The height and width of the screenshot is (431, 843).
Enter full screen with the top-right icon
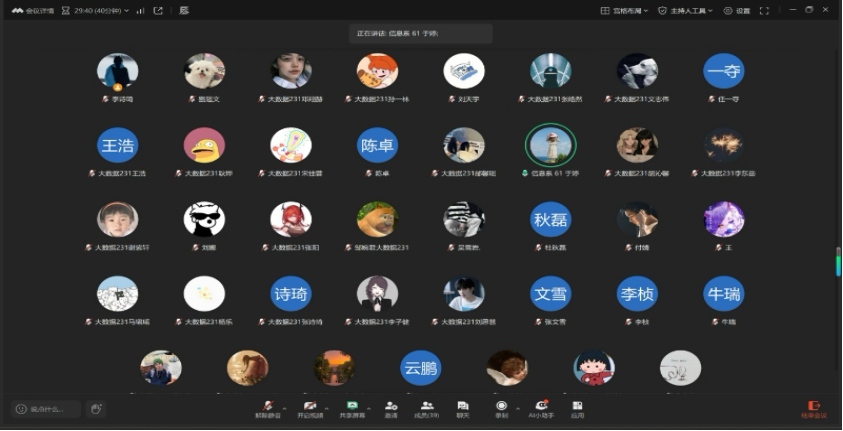(764, 10)
